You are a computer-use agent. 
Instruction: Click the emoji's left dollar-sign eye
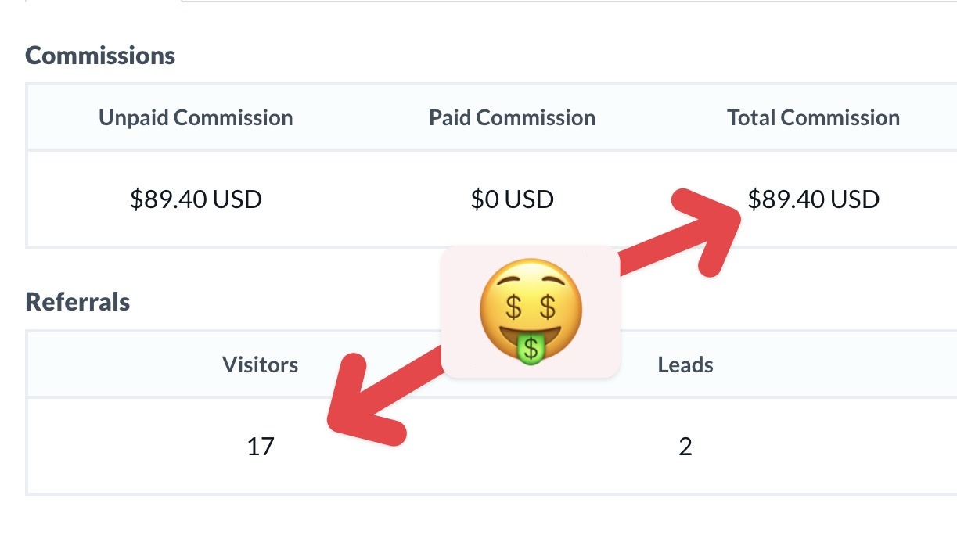514,306
